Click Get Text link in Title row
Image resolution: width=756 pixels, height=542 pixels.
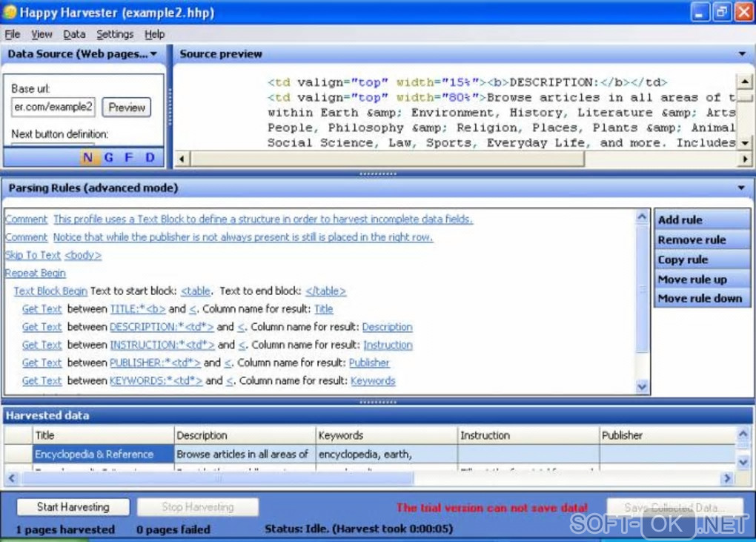coord(42,308)
